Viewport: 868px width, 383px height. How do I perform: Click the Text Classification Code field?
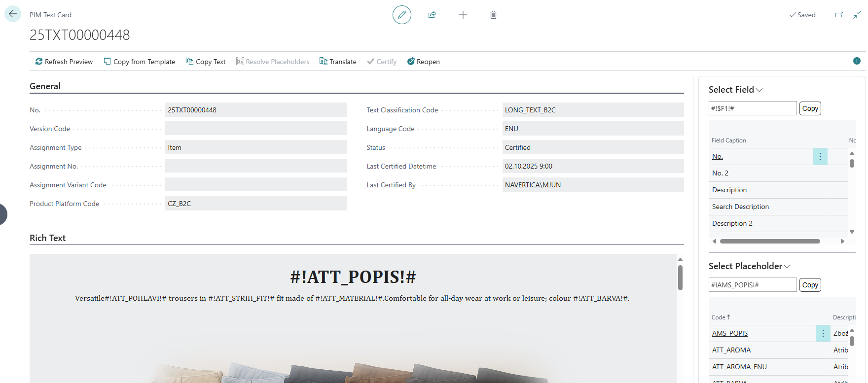[x=593, y=110]
